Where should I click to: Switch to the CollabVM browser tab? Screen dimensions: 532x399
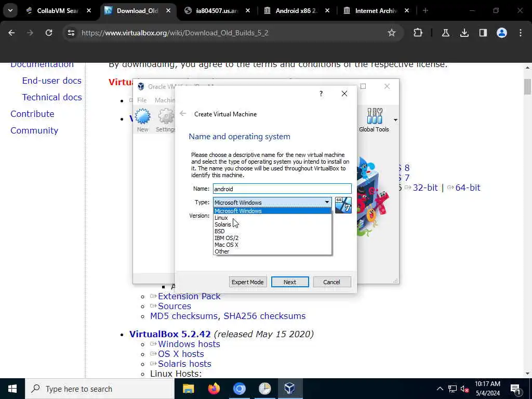pyautogui.click(x=58, y=11)
